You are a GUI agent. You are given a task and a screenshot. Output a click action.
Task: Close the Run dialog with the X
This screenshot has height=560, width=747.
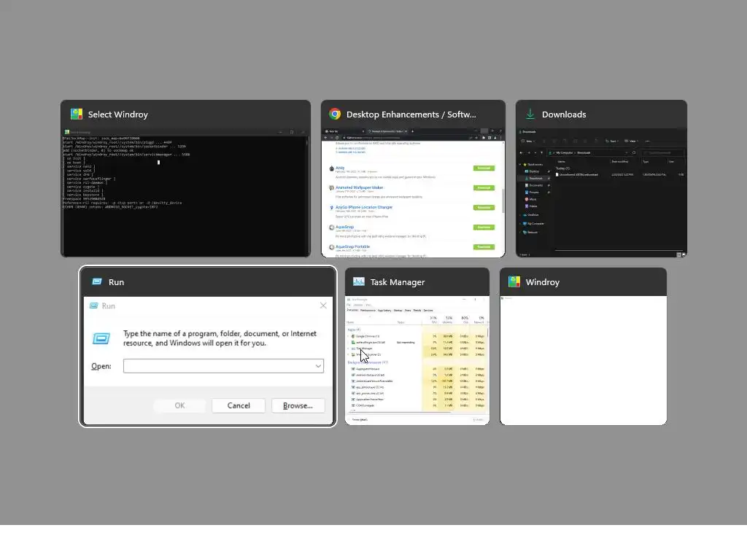click(323, 306)
